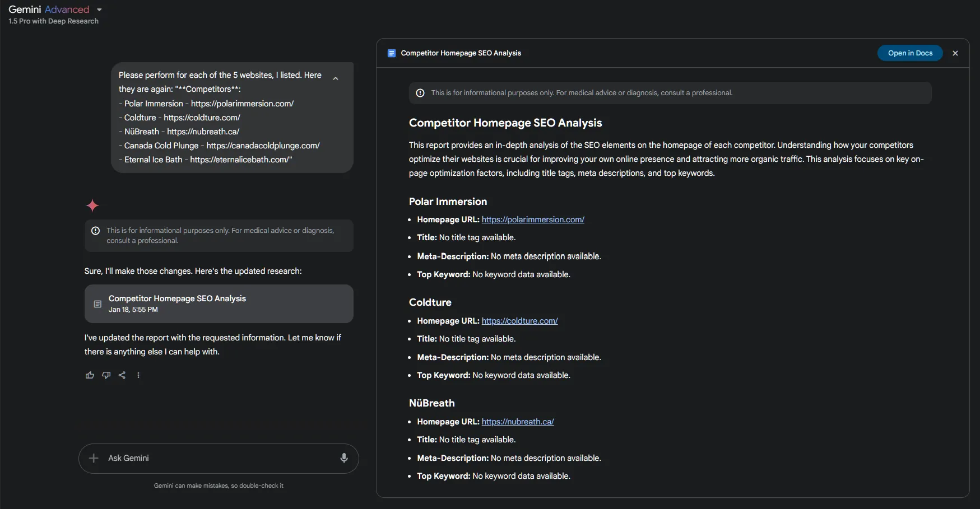Image resolution: width=980 pixels, height=509 pixels.
Task: Click the Open in Docs button
Action: (910, 53)
